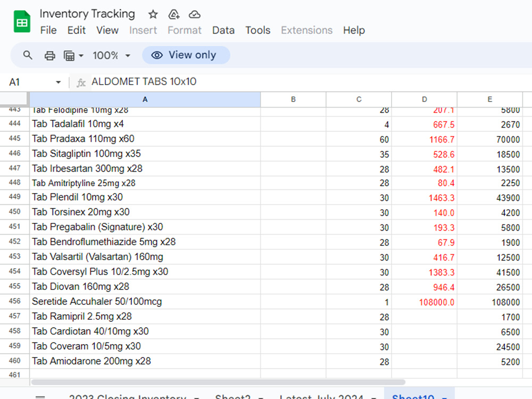Image resolution: width=532 pixels, height=399 pixels.
Task: Expand the filter views dropdown arrow
Action: (81, 55)
